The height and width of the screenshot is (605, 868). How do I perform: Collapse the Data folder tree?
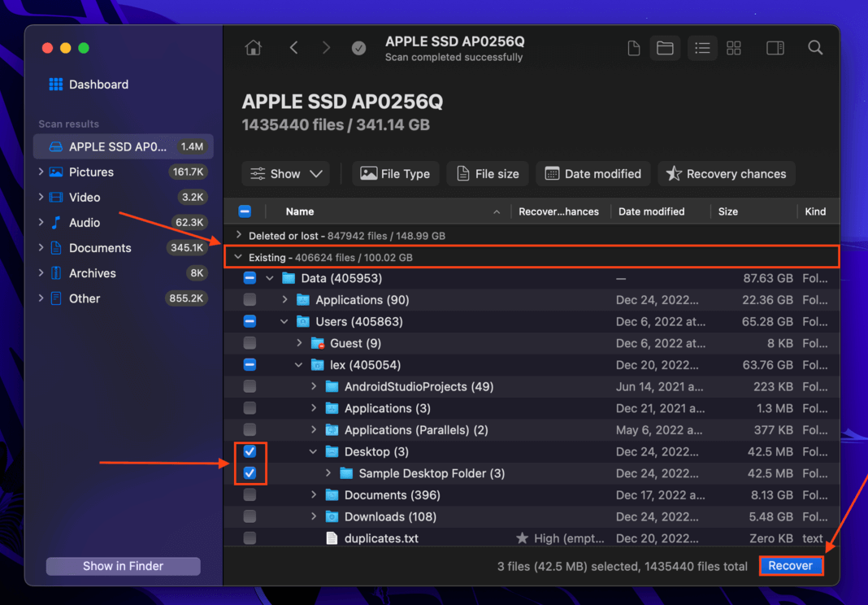coord(270,278)
